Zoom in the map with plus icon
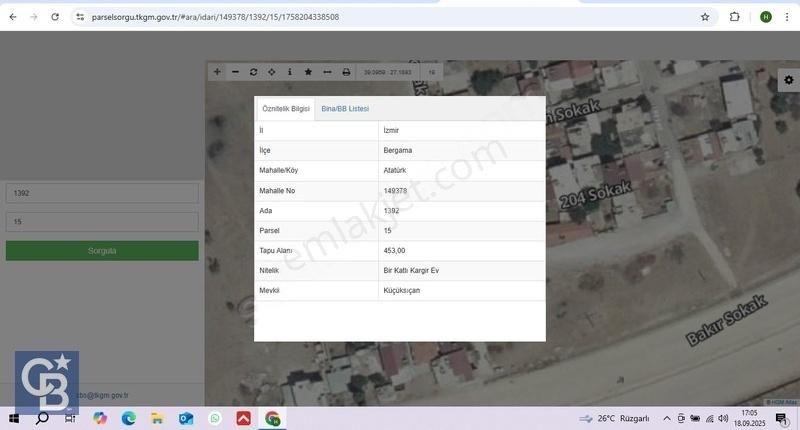Image resolution: width=800 pixels, height=430 pixels. tap(217, 72)
